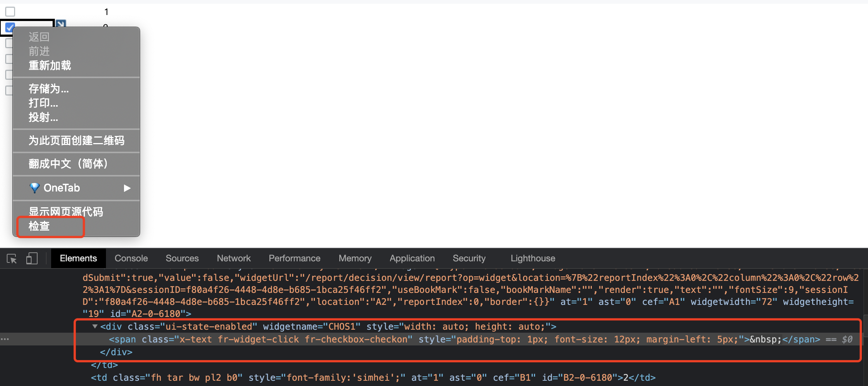Open the Memory tab

point(355,258)
